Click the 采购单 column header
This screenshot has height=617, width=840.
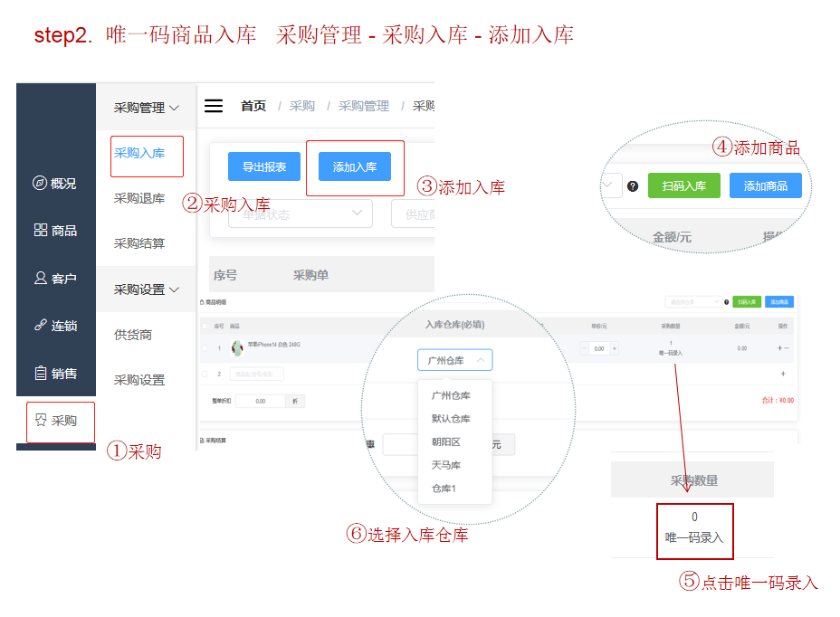(310, 275)
